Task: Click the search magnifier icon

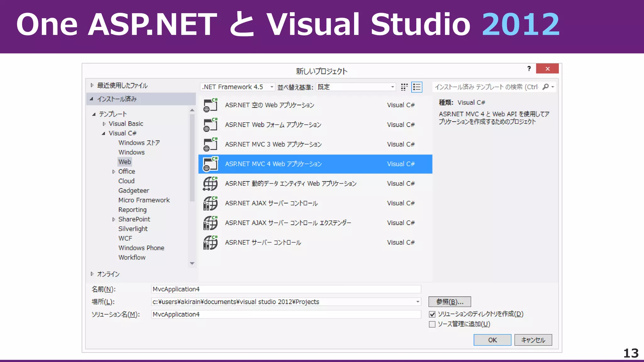Action: tap(546, 87)
